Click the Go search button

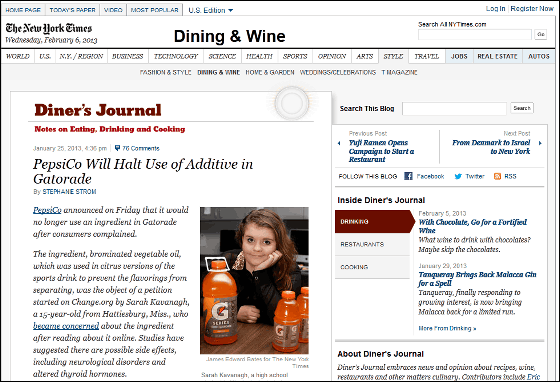click(x=541, y=34)
